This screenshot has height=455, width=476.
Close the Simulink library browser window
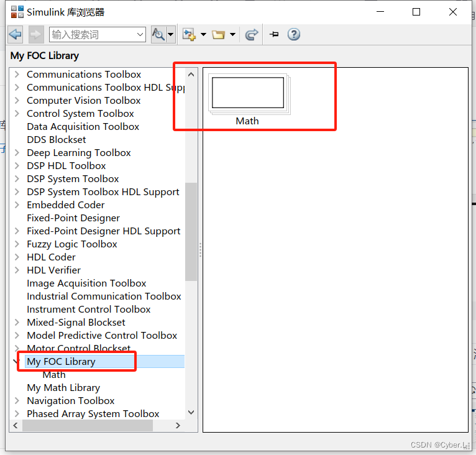(452, 12)
